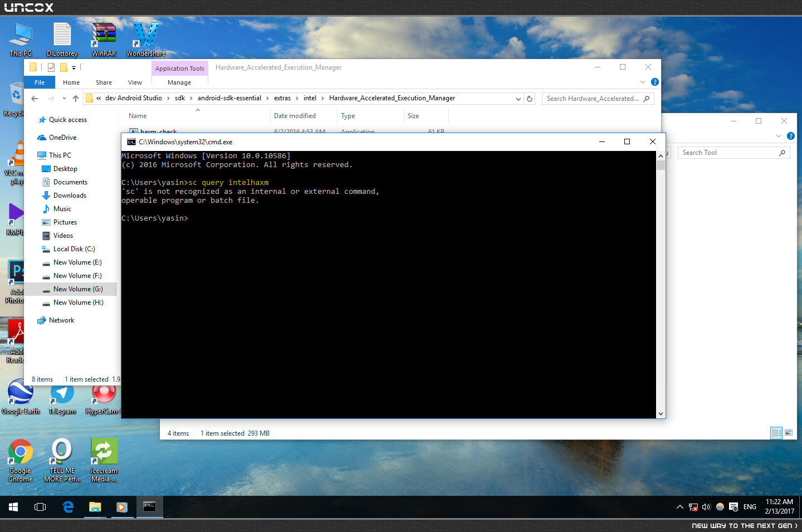This screenshot has height=532, width=802.
Task: Open Explorer help question mark
Action: pos(655,82)
